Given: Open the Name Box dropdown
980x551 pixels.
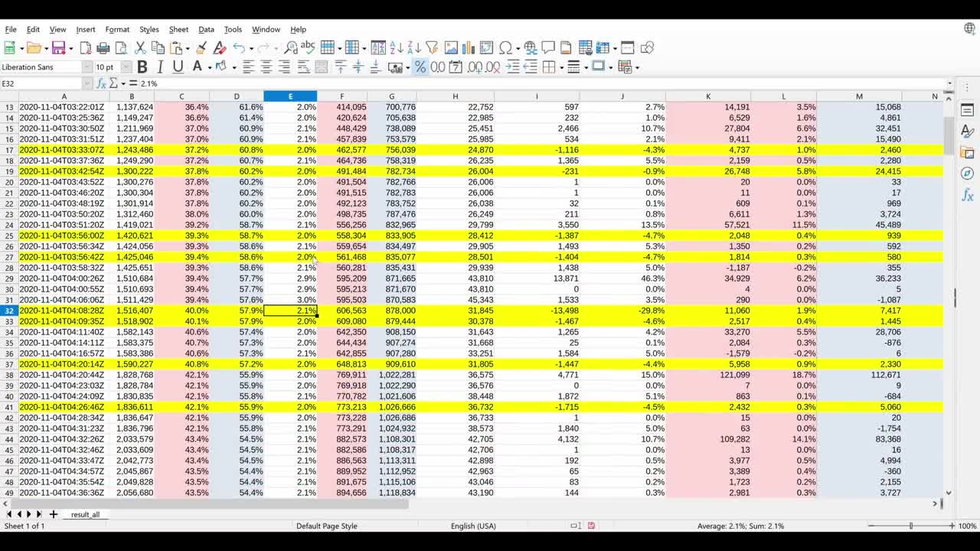Looking at the screenshot, I should (x=87, y=83).
